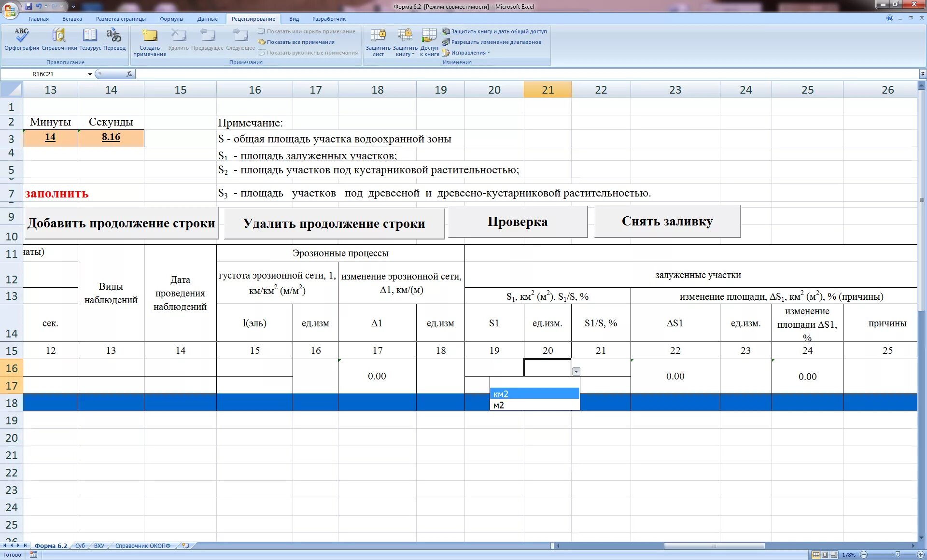The image size is (927, 560).
Task: Click the Снять заливку button
Action: pos(667,222)
